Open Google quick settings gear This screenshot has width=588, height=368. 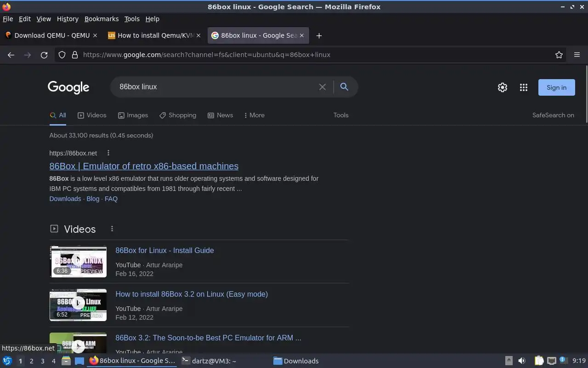click(503, 87)
